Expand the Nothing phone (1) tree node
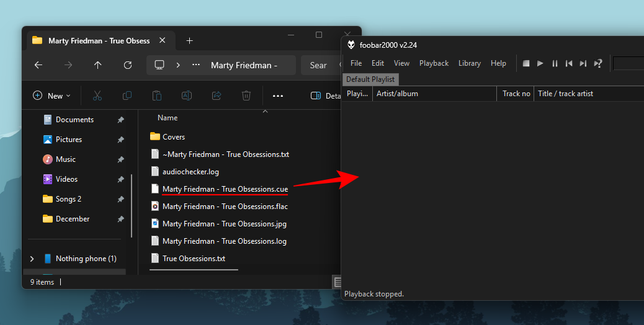This screenshot has width=644, height=325. (32, 259)
